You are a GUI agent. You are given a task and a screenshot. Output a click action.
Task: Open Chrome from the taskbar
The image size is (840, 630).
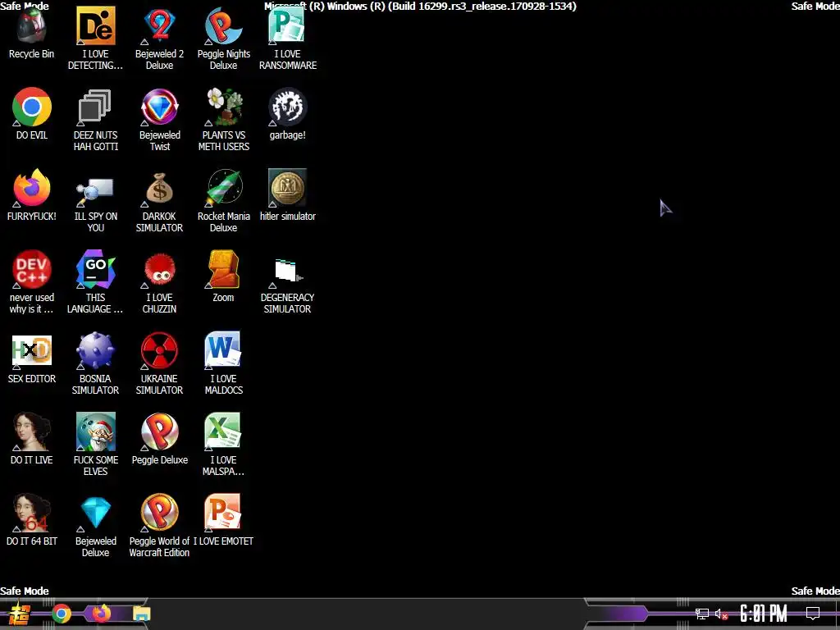[x=62, y=614]
